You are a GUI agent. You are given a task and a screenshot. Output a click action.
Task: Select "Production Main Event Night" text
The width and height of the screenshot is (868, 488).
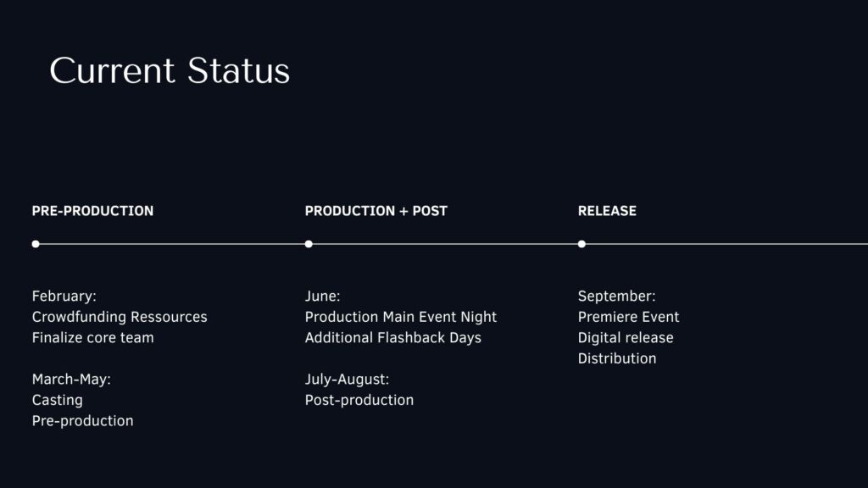401,317
